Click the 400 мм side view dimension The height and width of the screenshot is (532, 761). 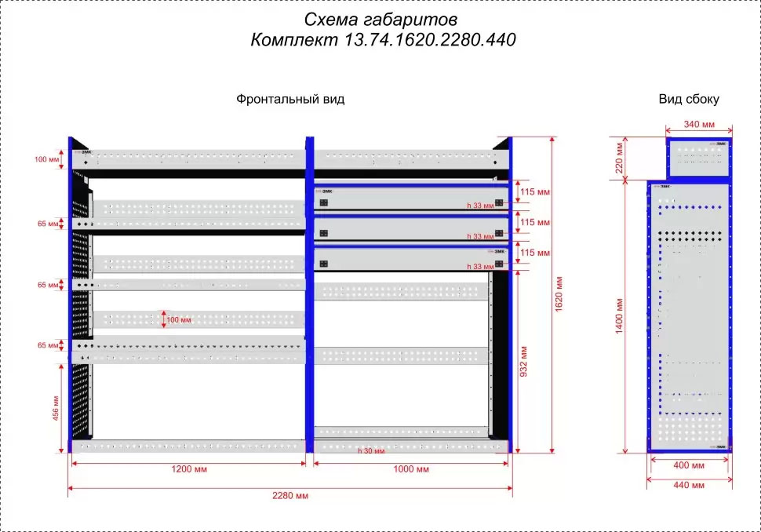coord(689,466)
